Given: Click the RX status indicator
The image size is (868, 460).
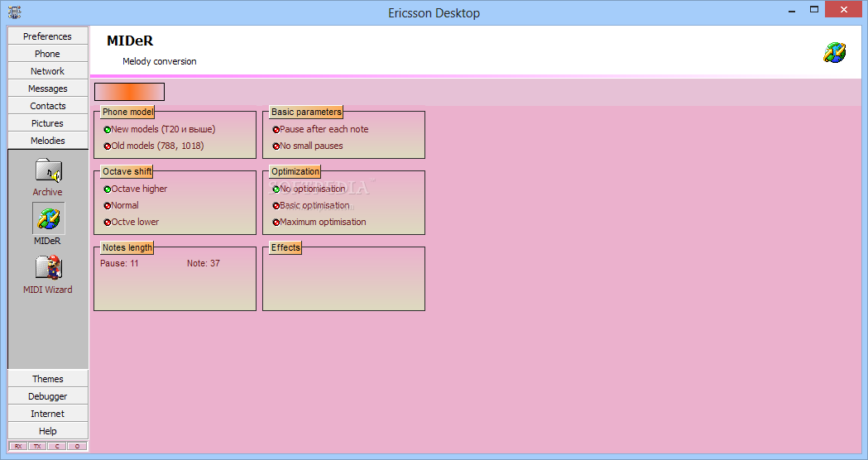Looking at the screenshot, I should 18,446.
